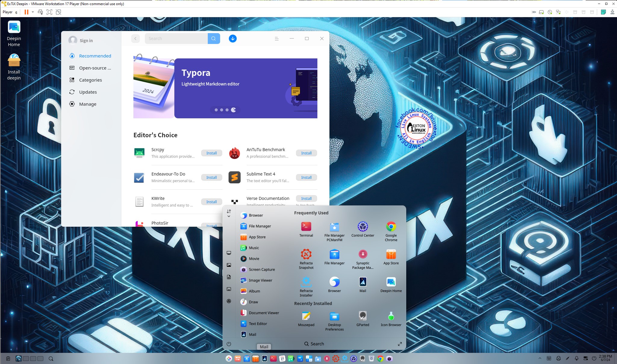Open trash icon in the dock
617x364 pixels.
pyautogui.click(x=371, y=359)
